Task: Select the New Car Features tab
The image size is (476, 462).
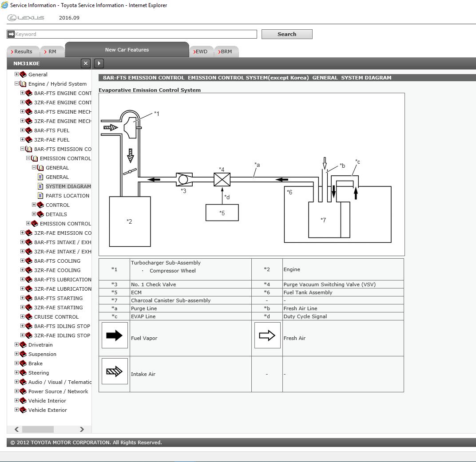Action: [x=127, y=50]
